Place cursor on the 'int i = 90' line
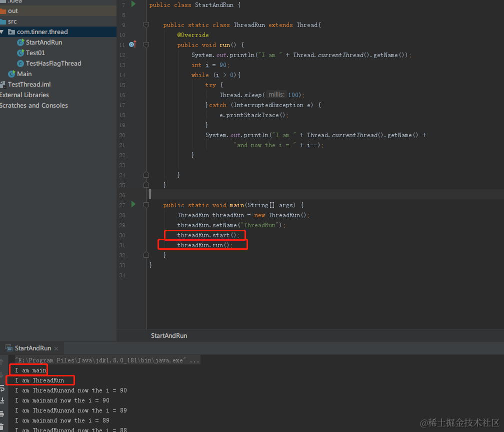 pyautogui.click(x=210, y=65)
